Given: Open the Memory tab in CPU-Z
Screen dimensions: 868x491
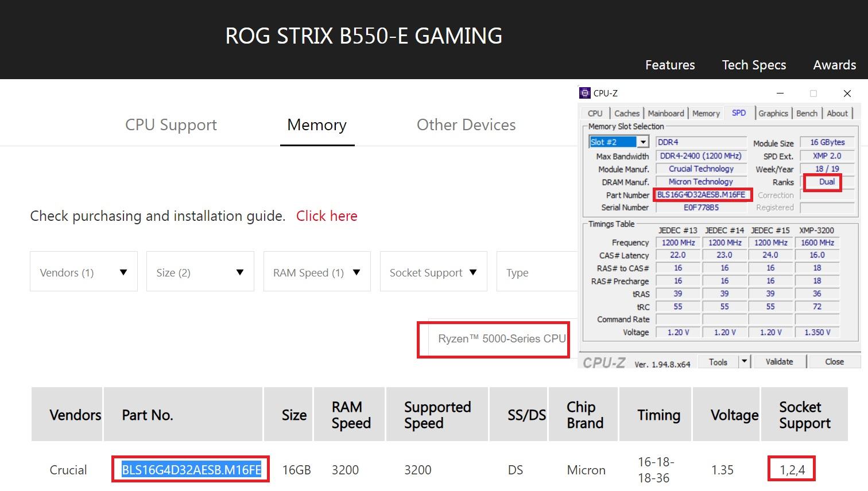Looking at the screenshot, I should coord(706,114).
